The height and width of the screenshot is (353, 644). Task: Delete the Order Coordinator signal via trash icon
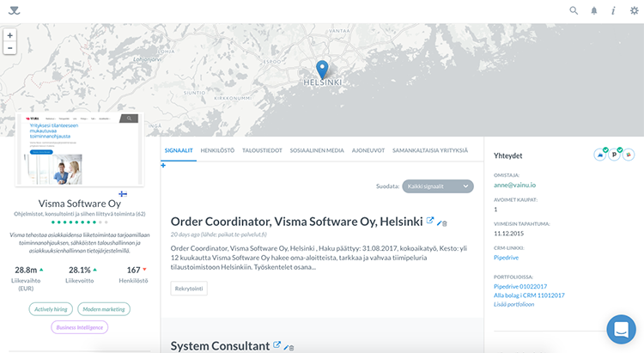[x=444, y=223]
